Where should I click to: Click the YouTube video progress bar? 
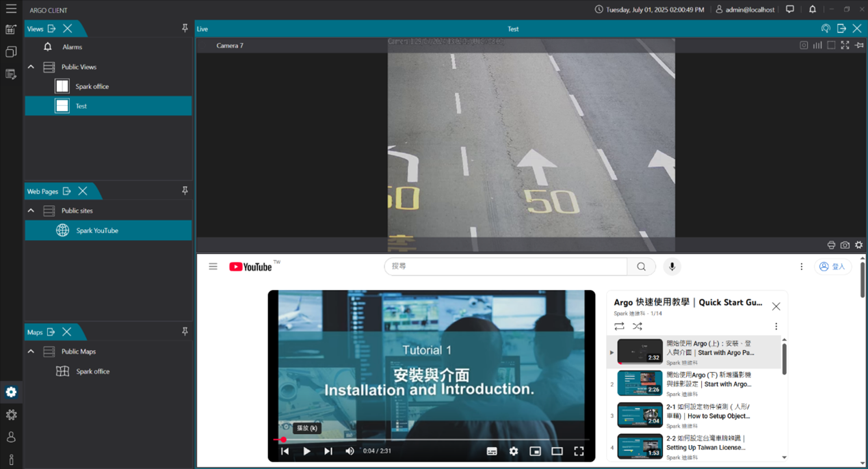[x=431, y=440]
